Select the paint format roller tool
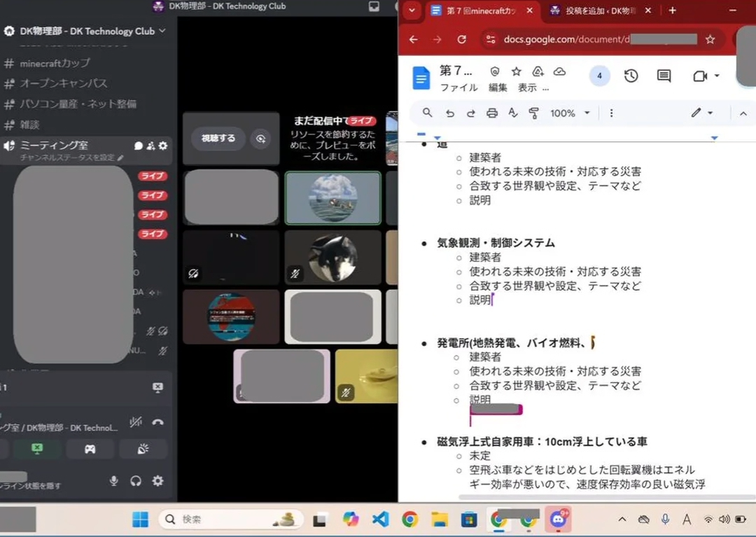Viewport: 756px width, 537px height. pyautogui.click(x=534, y=113)
